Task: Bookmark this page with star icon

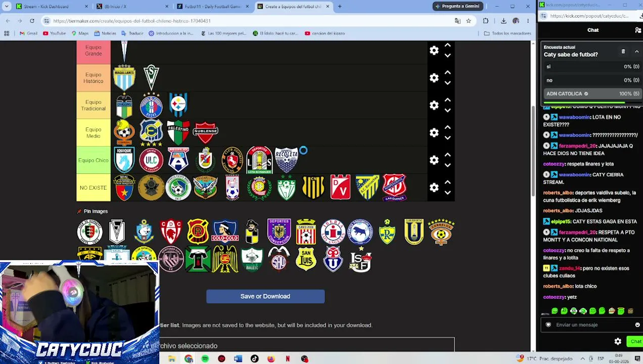Action: (469, 21)
